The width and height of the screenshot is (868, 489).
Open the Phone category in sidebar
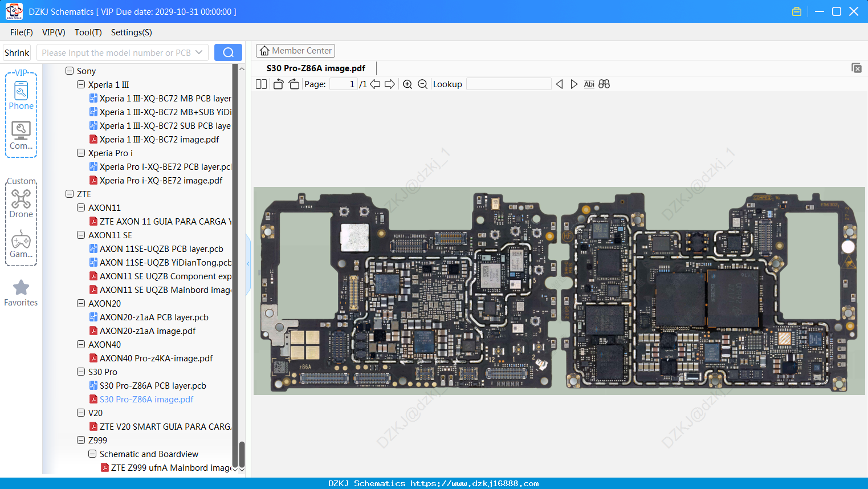[21, 96]
